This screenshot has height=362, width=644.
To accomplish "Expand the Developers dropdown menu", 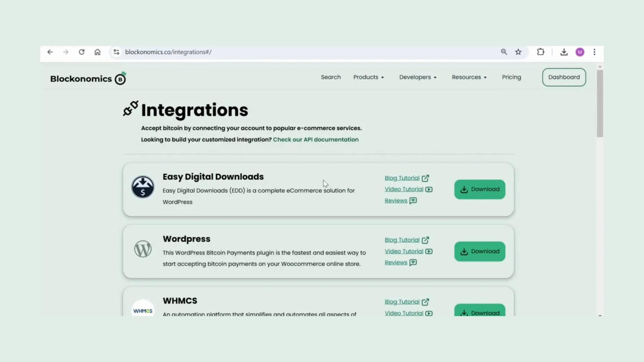I will pos(418,77).
